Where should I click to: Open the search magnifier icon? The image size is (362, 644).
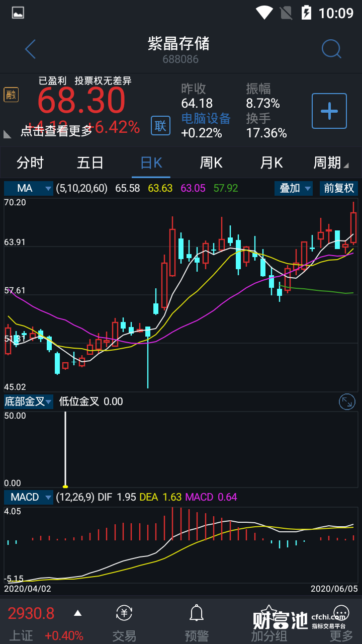(x=331, y=49)
